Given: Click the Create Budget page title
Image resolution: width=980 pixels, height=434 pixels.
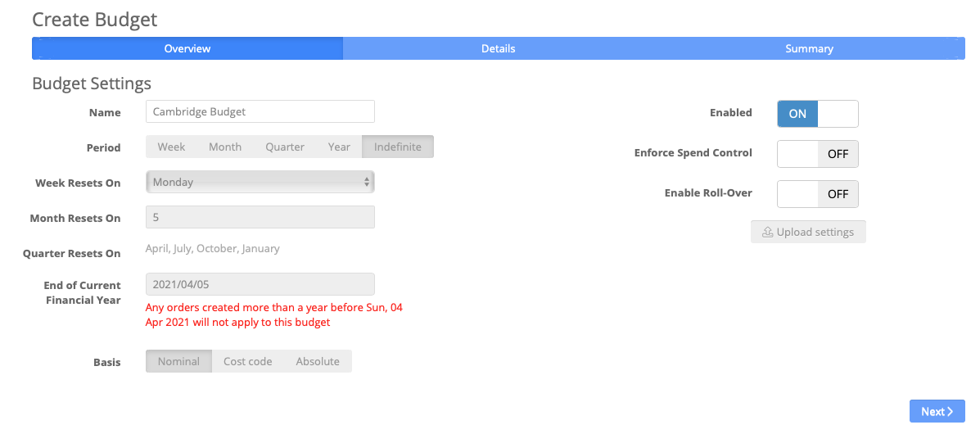Looking at the screenshot, I should coord(94,20).
